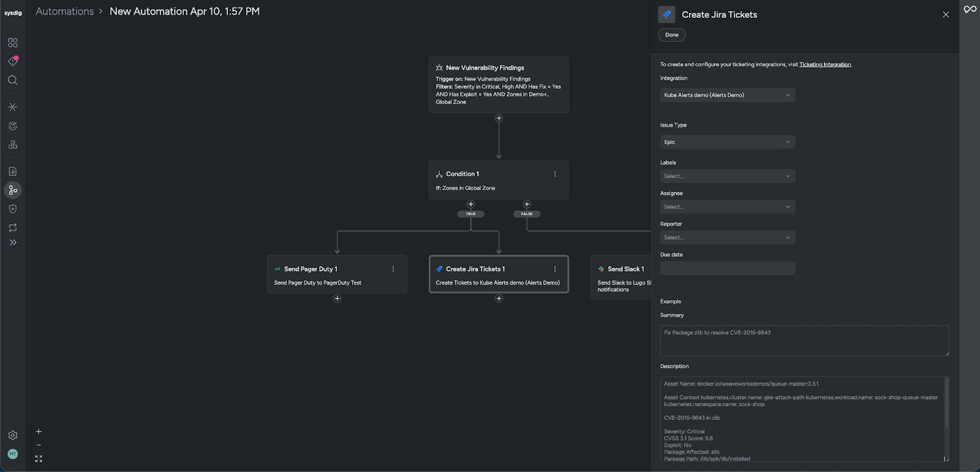Click the 'Severity: Critical' line in Description
This screenshot has height=472, width=980.
684,432
